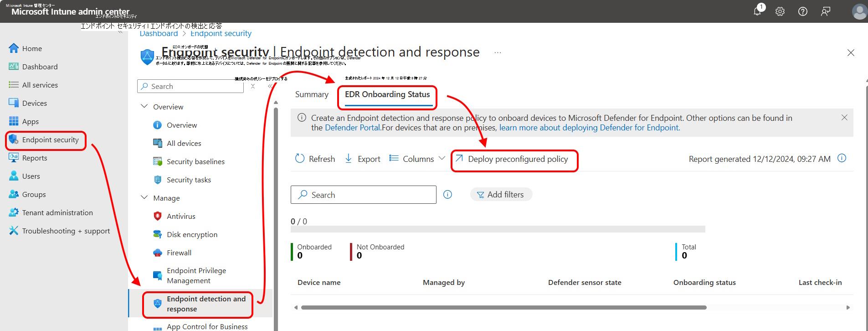Click the onboarding progress bar
Image resolution: width=868 pixels, height=331 pixels.
coord(498,229)
